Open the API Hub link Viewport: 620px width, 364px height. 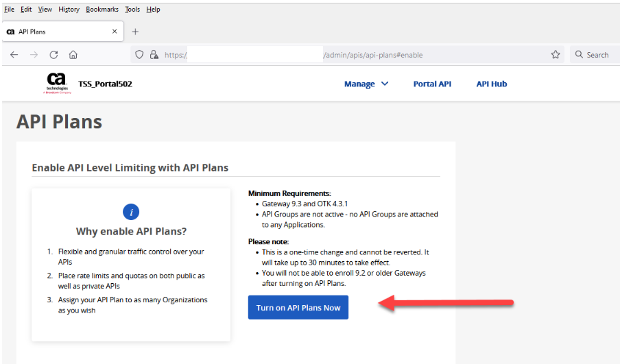coord(492,84)
